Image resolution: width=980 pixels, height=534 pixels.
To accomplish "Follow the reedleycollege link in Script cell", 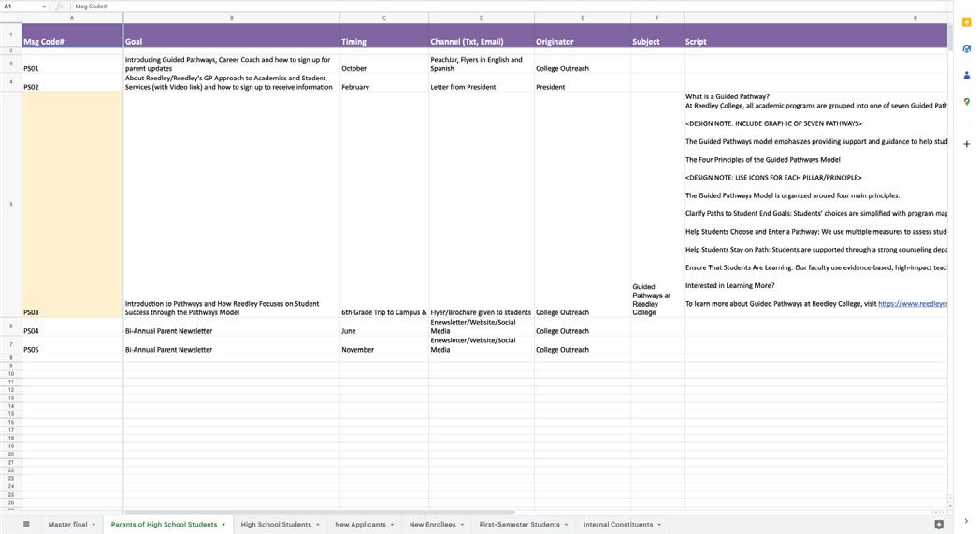I will (x=913, y=303).
